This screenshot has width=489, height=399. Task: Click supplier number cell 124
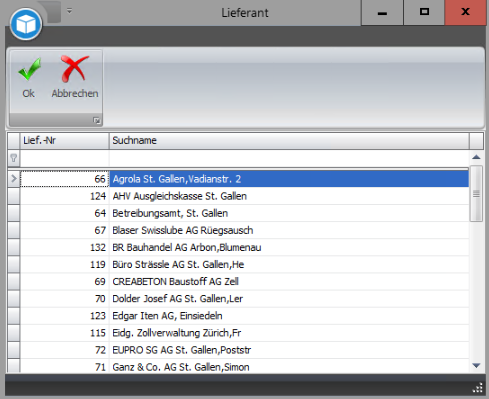point(64,196)
